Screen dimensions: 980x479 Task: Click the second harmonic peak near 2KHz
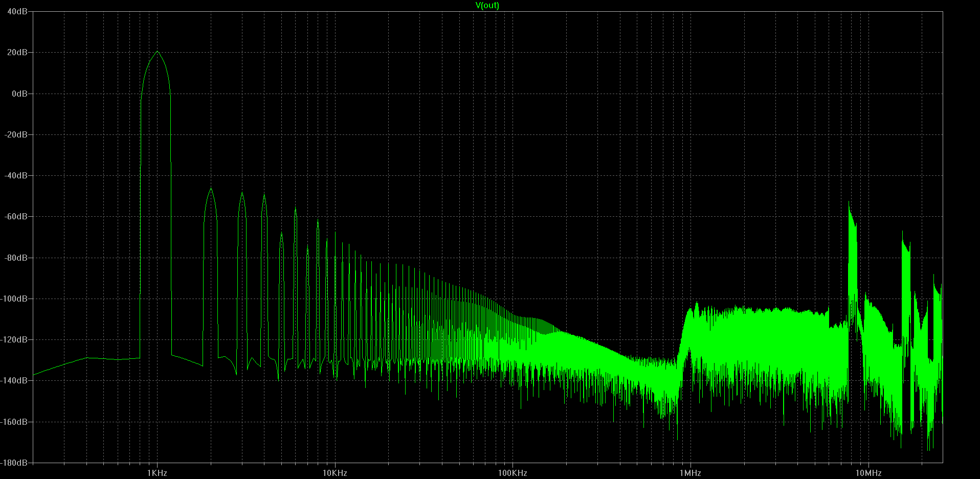pos(211,189)
